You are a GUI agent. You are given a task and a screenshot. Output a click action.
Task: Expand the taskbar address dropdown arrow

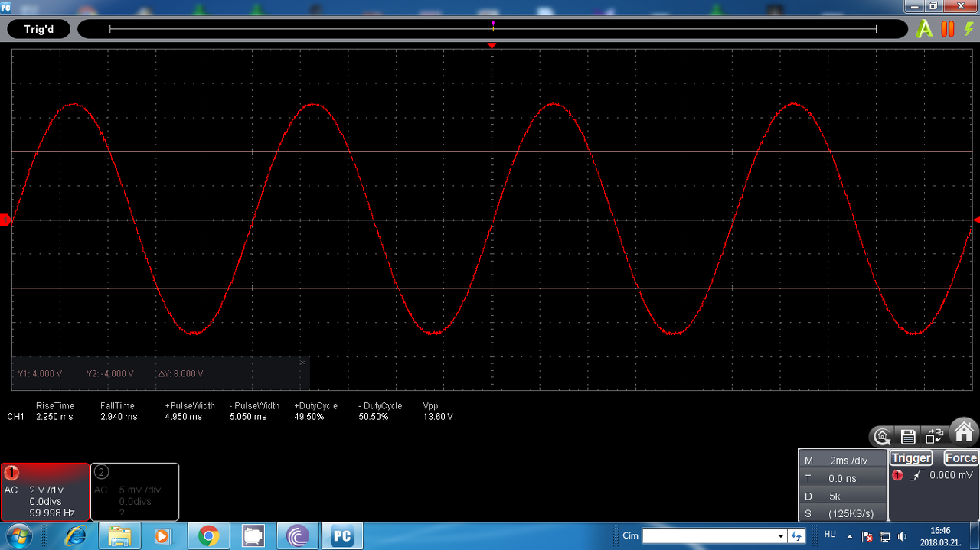(x=781, y=535)
